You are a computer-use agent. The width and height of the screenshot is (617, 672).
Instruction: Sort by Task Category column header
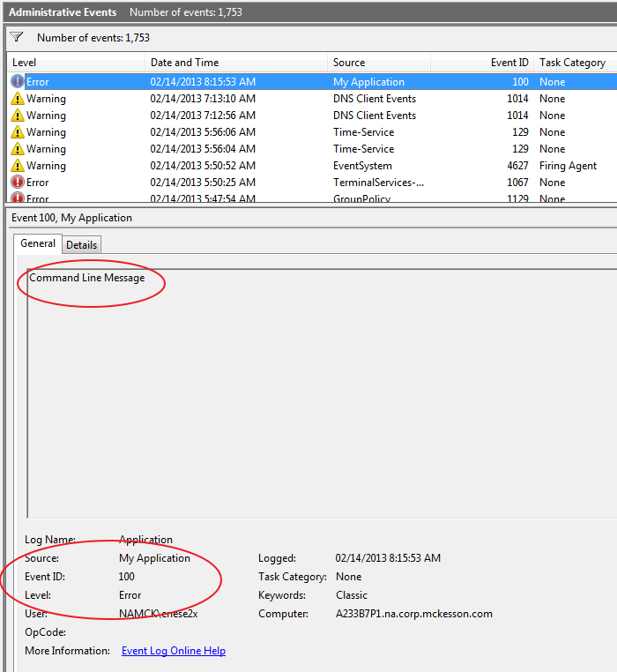click(x=575, y=63)
